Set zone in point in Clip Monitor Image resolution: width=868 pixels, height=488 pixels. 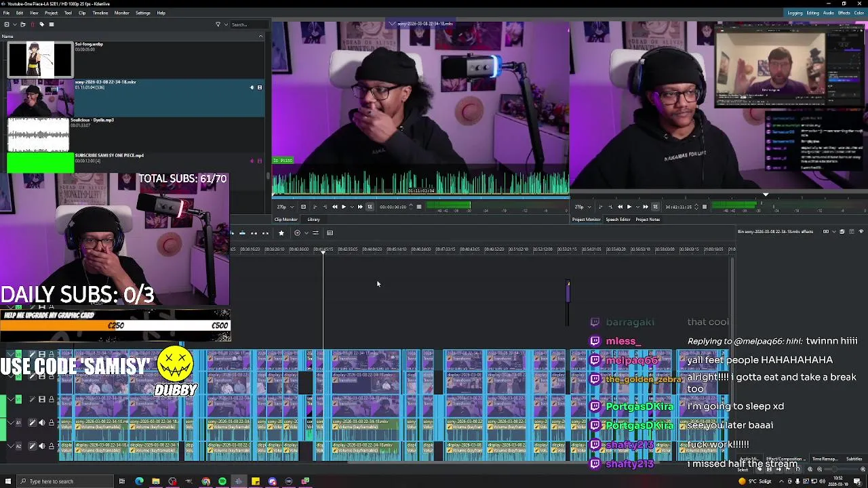(315, 207)
